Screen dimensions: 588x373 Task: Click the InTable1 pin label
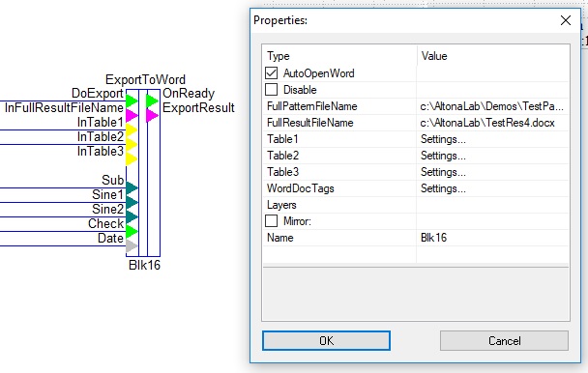tap(101, 122)
